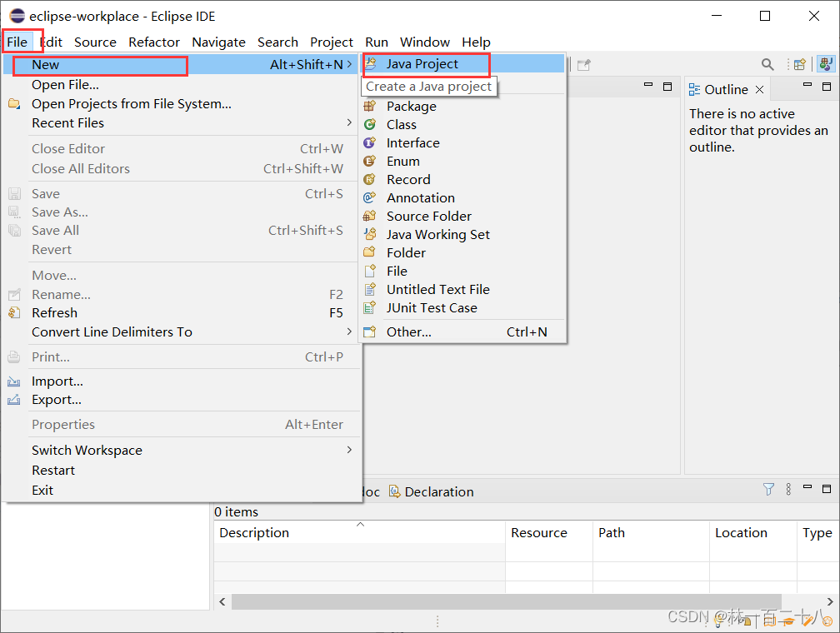Viewport: 840px width, 633px height.
Task: Click the Refresh icon in File menu
Action: (14, 312)
